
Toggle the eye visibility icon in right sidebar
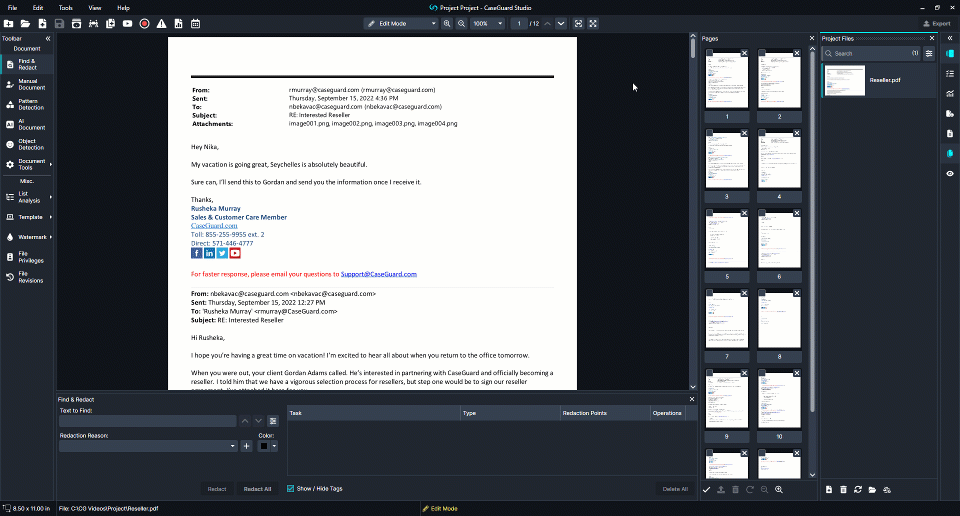(x=950, y=174)
